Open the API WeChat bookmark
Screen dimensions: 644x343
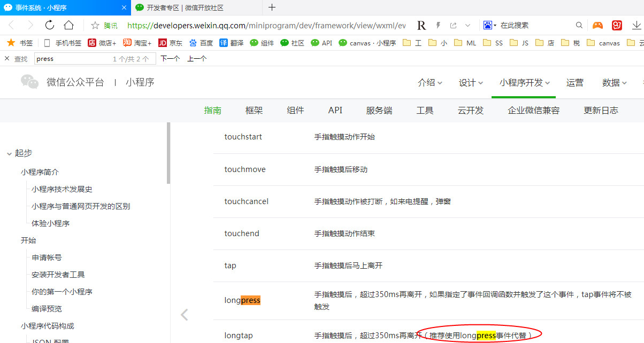tap(321, 43)
